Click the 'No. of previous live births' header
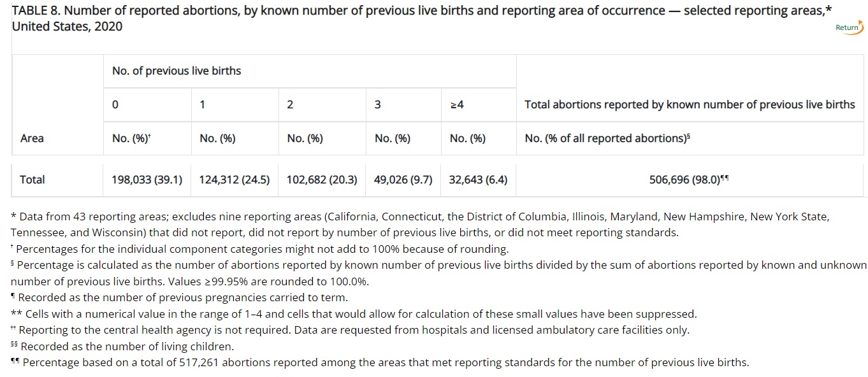868x377 pixels. pos(177,71)
